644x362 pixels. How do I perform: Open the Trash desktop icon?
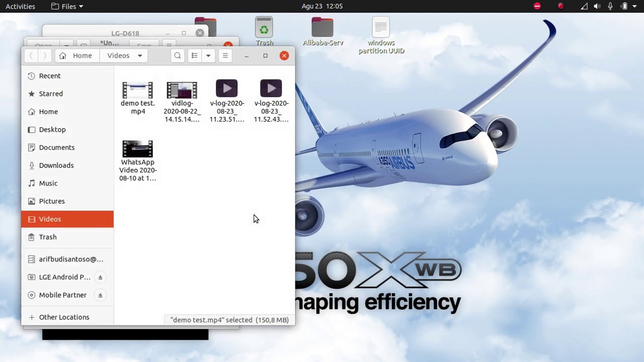[x=264, y=32]
